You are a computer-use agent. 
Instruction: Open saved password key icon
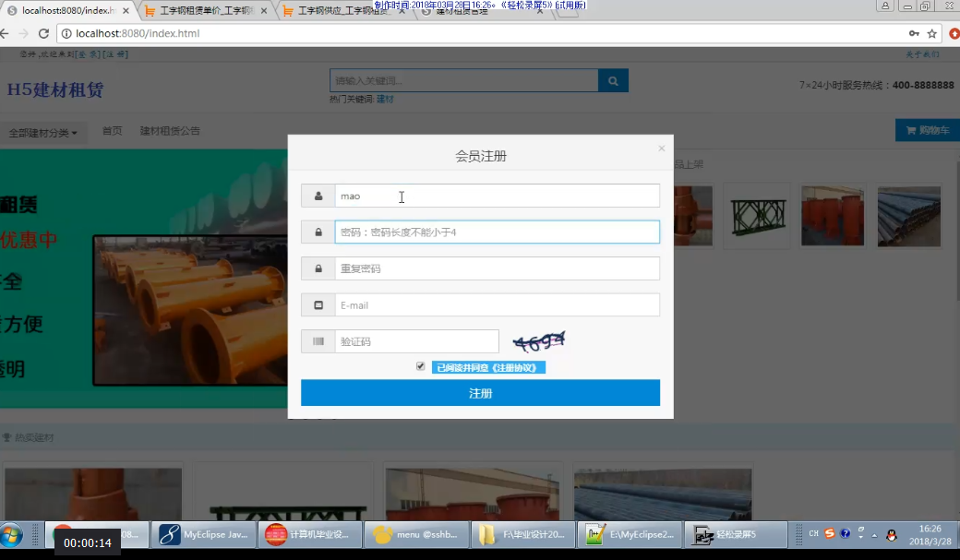pos(914,33)
